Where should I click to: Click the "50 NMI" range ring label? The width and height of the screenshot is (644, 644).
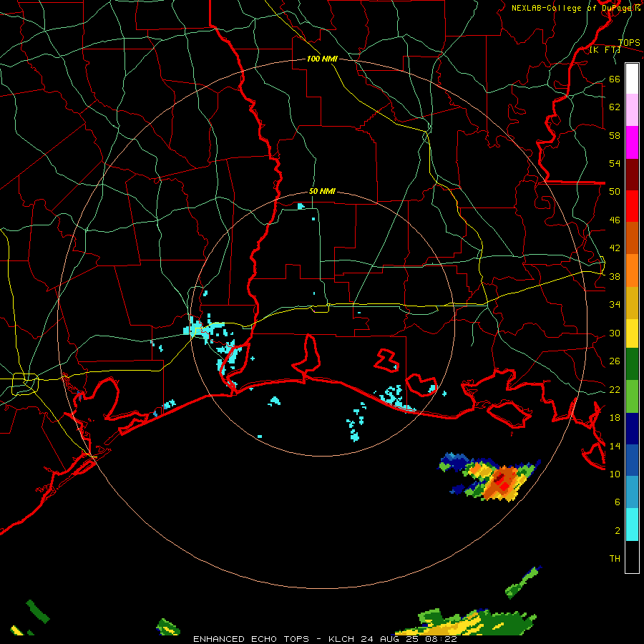[x=322, y=191]
